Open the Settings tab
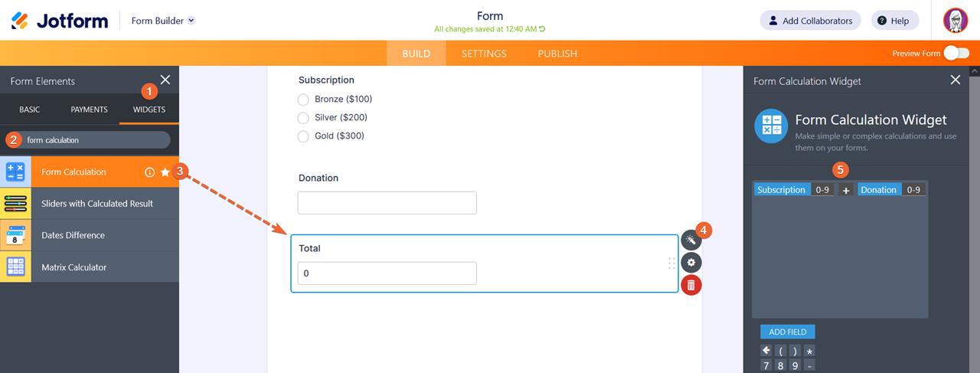This screenshot has width=980, height=373. point(484,54)
